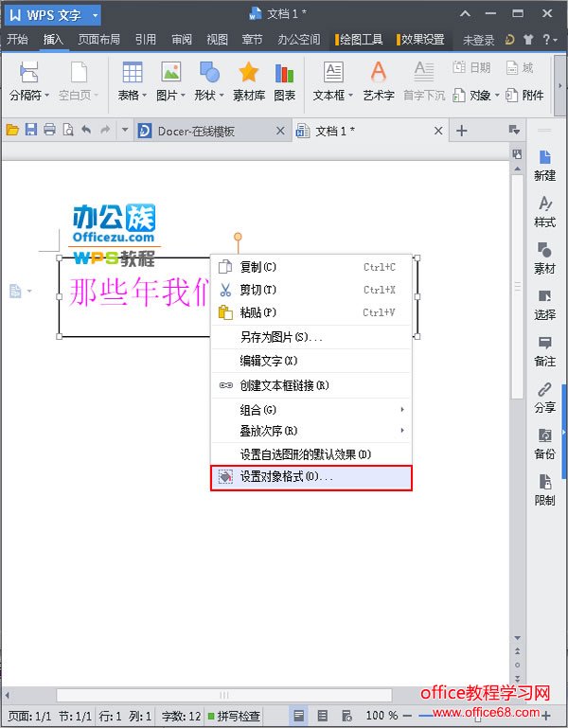Select 创建文本框链接 in context menu
568x728 pixels.
[x=311, y=385]
